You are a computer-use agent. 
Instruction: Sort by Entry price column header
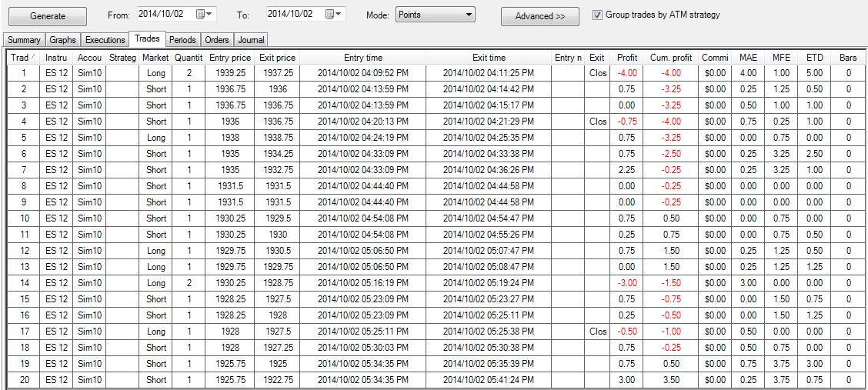230,58
